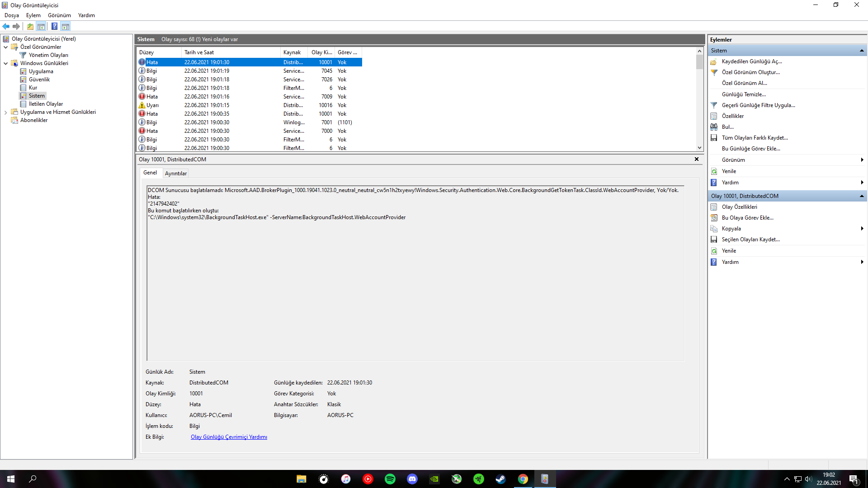Click the back arrow toolbar icon
868x488 pixels.
click(x=6, y=26)
